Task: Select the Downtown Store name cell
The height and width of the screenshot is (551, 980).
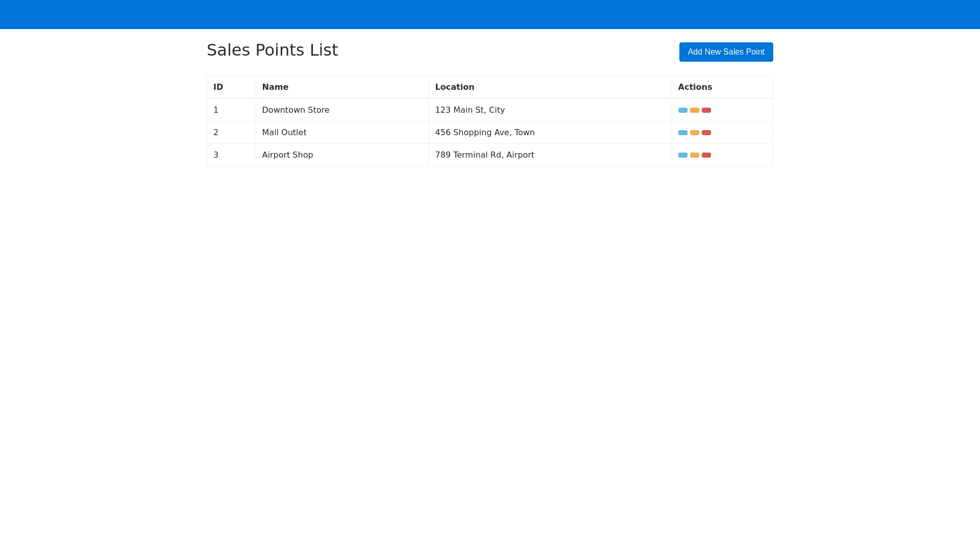Action: click(x=296, y=110)
